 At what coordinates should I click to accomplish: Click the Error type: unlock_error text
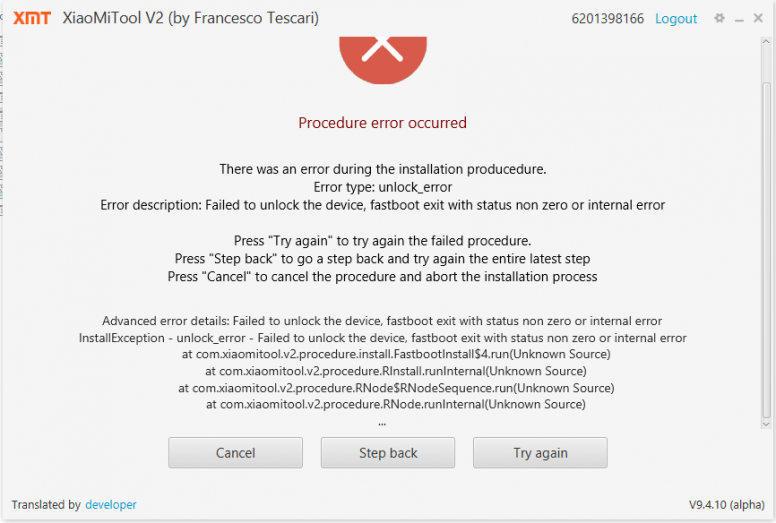[383, 188]
